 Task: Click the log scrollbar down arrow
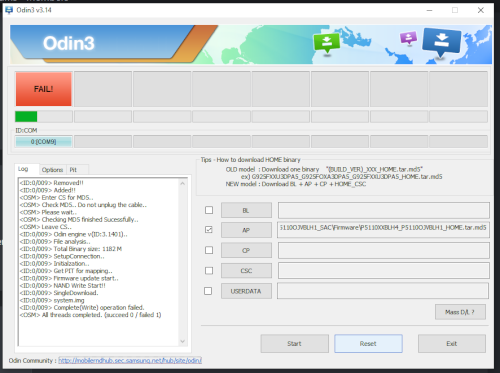coord(183,341)
